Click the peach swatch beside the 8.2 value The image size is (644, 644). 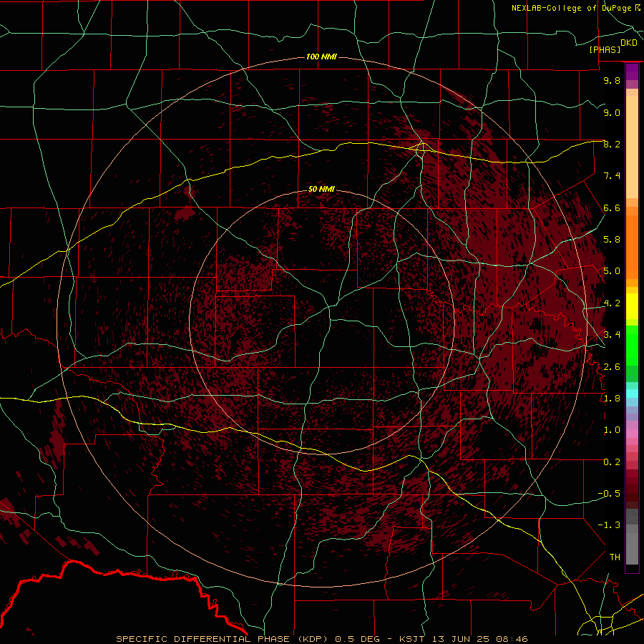tap(632, 147)
